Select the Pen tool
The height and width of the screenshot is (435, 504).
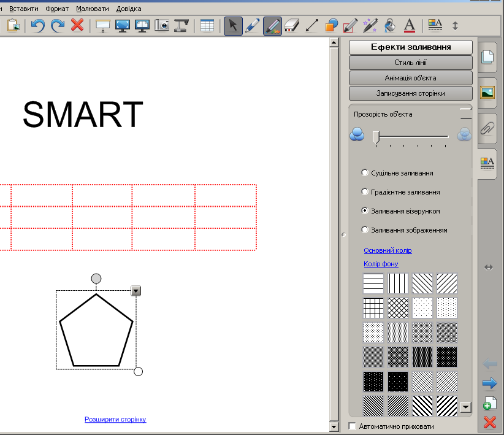click(253, 26)
